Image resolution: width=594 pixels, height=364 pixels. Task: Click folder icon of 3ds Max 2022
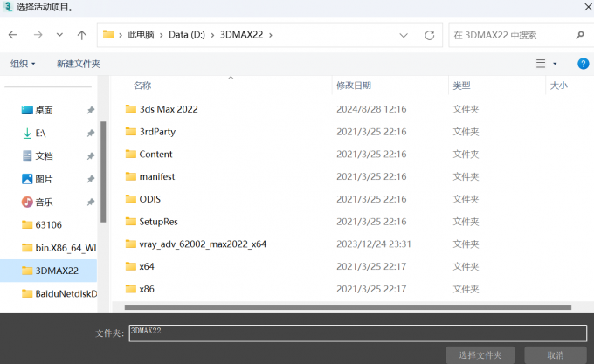[x=131, y=109]
